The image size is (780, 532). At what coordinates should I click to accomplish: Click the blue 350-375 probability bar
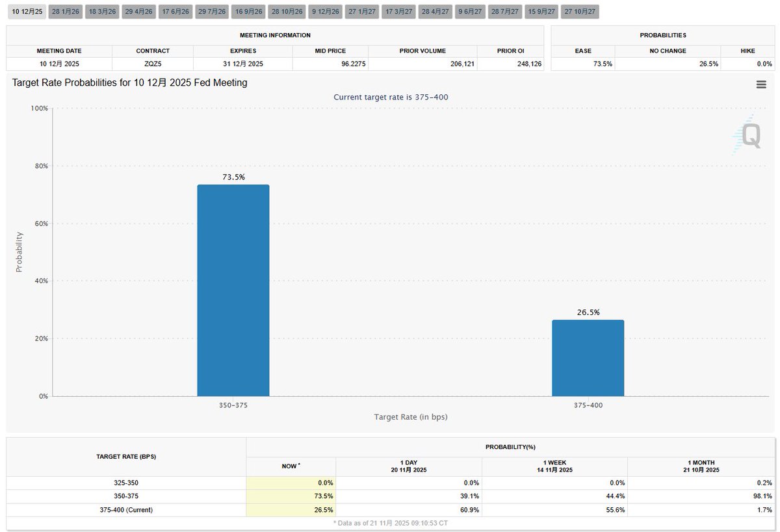pos(233,290)
